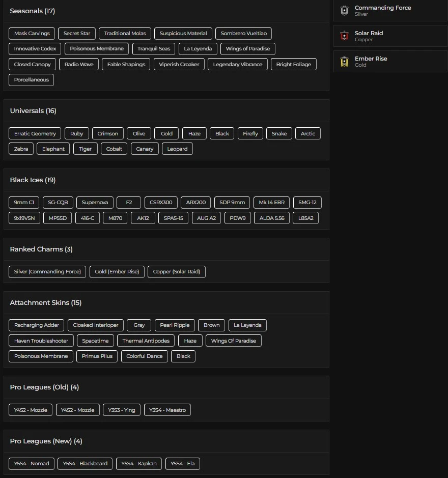
Task: Choose the Poisonous Membrane seasonal skin tag
Action: pos(97,49)
